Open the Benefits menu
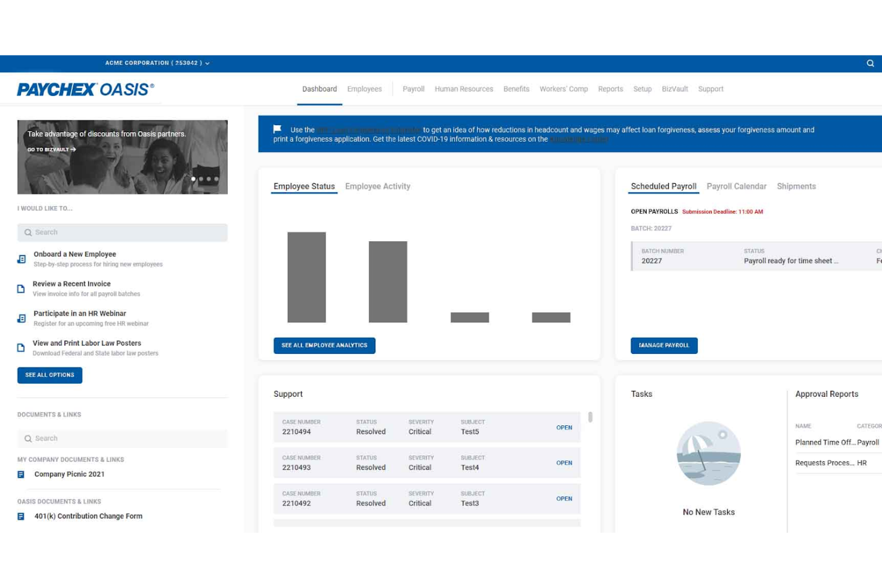 tap(516, 89)
